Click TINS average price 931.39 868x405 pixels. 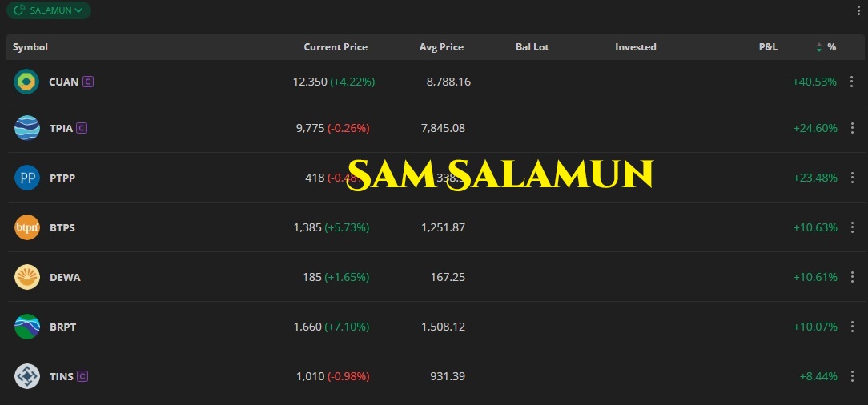[448, 376]
